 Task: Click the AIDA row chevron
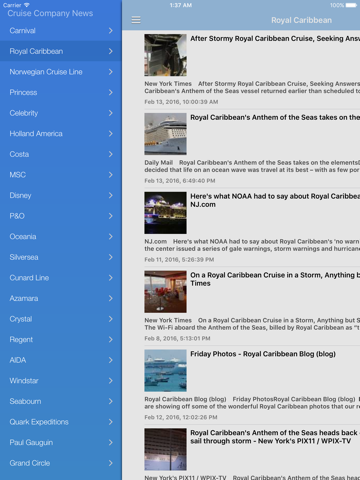[x=111, y=360]
